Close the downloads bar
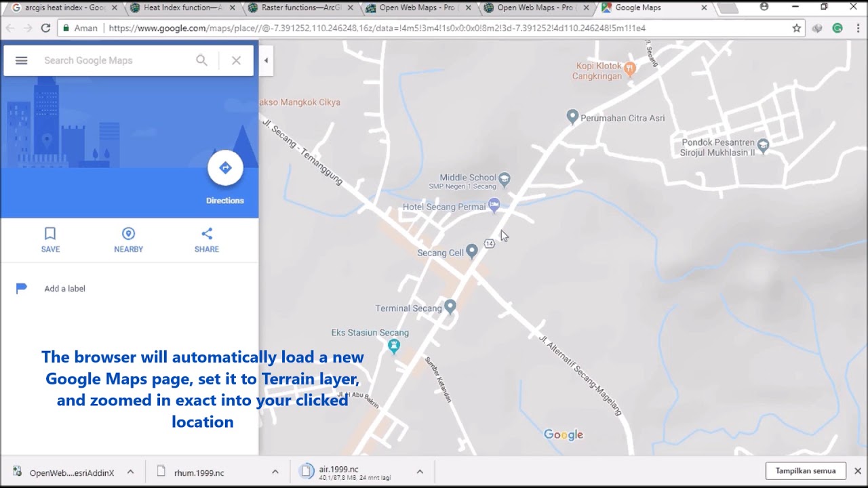Image resolution: width=868 pixels, height=488 pixels. 857,471
